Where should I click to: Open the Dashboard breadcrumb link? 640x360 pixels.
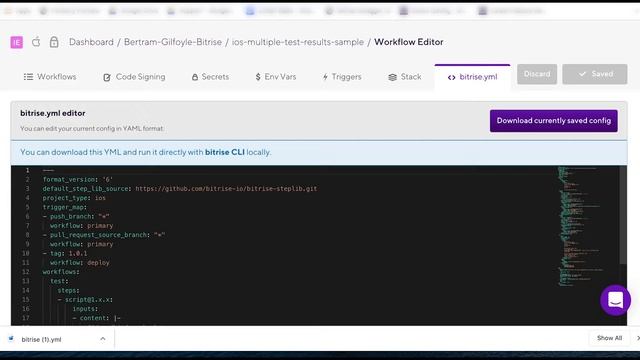coord(91,42)
